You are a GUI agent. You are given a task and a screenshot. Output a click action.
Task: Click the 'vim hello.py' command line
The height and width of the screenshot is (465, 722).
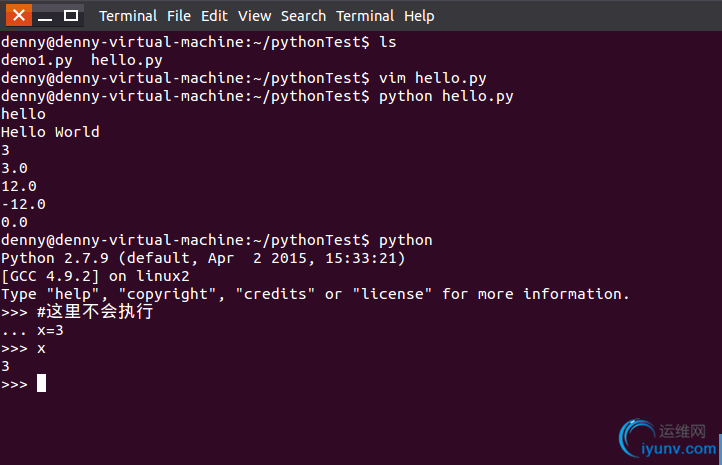[244, 78]
